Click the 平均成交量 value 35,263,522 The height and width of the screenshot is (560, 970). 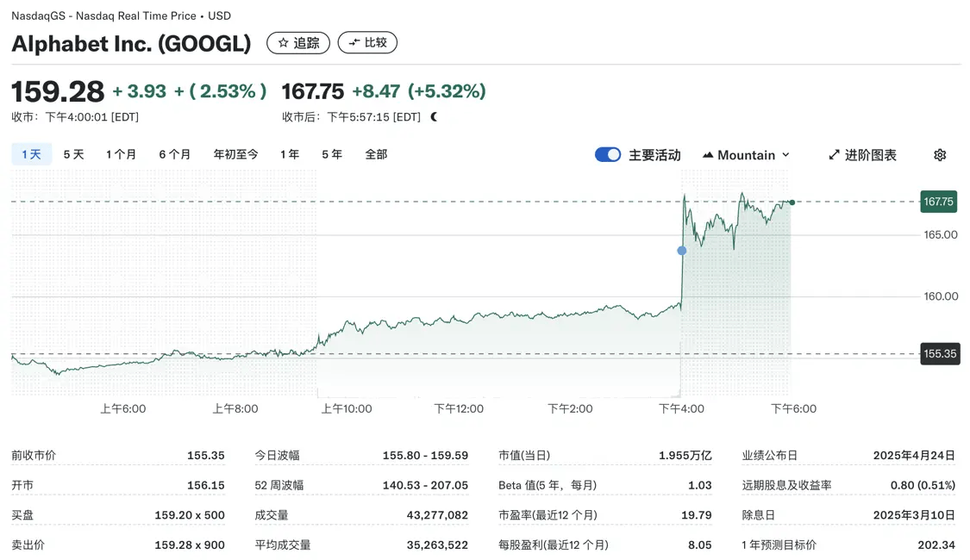click(x=437, y=545)
